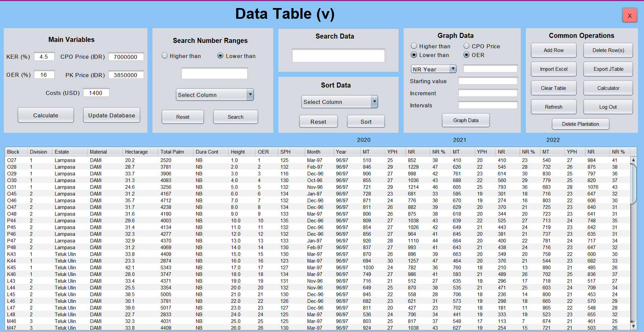Click the Estate column header
644x332 pixels.
(x=70, y=152)
